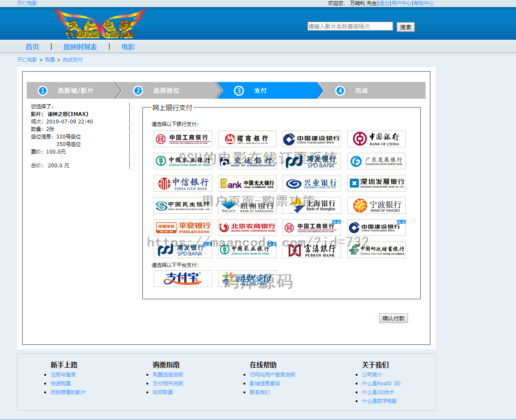Open the 什么是RealD 3D link
The height and width of the screenshot is (420, 516).
pyautogui.click(x=381, y=384)
